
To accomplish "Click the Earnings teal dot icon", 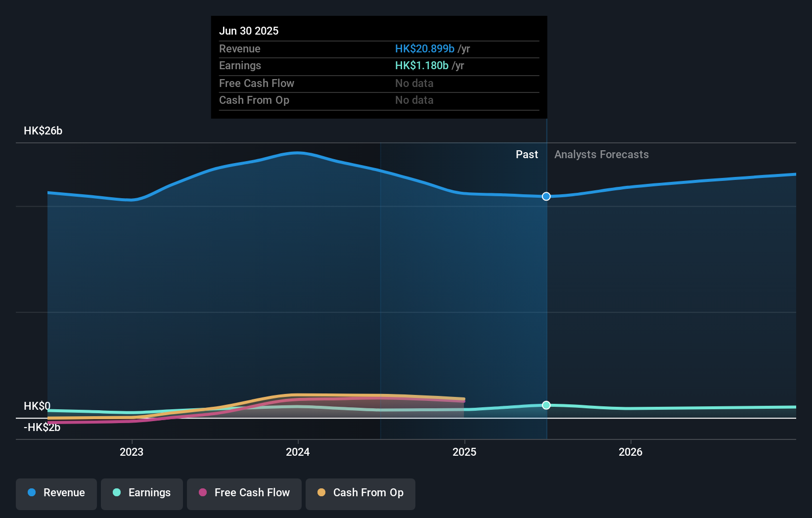I will pyautogui.click(x=116, y=493).
